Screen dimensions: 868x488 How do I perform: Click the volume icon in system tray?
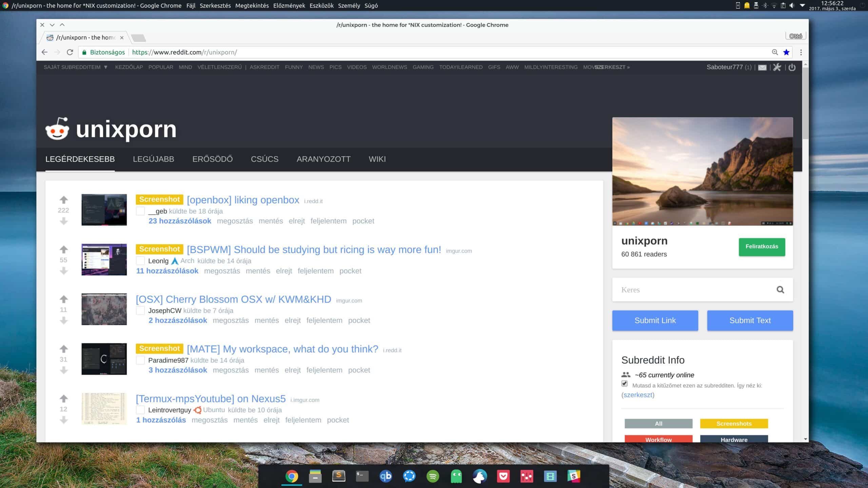click(x=792, y=5)
